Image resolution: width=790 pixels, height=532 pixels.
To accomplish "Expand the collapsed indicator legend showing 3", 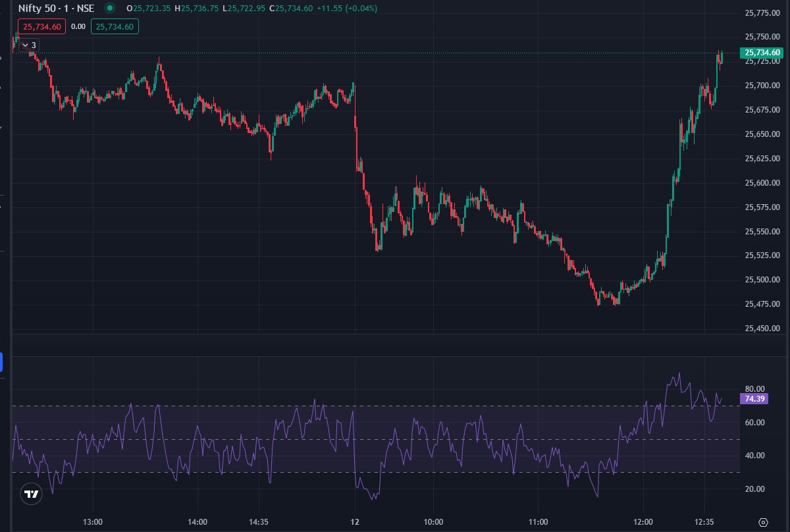I will tap(29, 45).
